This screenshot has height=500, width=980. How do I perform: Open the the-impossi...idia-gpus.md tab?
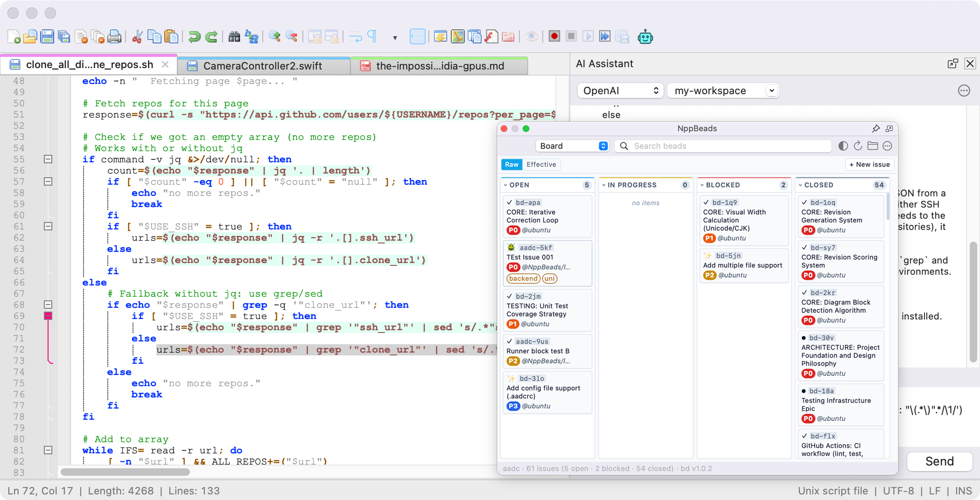440,66
